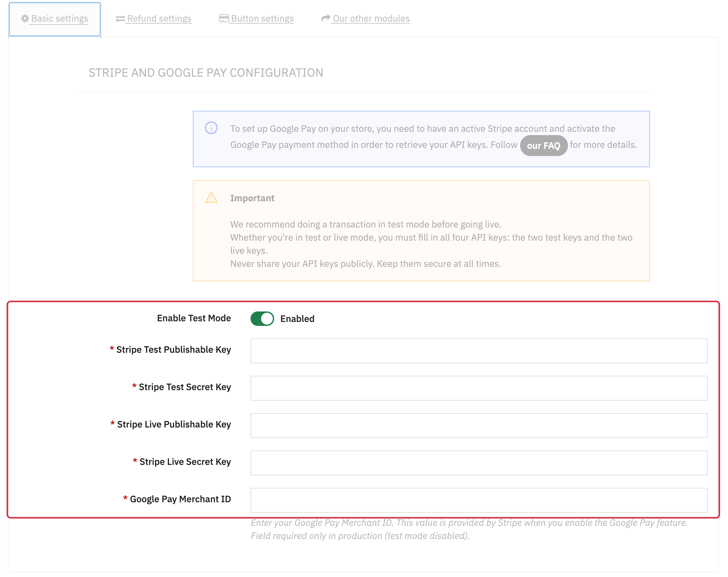Focus the Stripe Test Secret Key field
Screen dimensions: 728x577
click(479, 388)
